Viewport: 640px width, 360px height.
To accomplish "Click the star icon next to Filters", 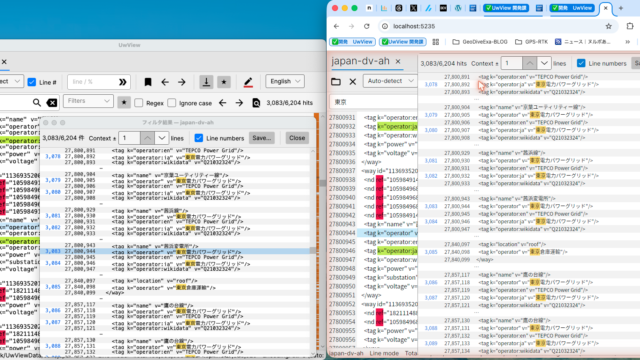I will [124, 102].
